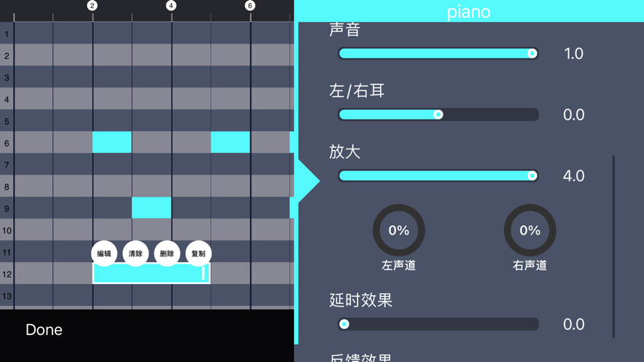
Task: Click timeline marker 4
Action: point(171,6)
